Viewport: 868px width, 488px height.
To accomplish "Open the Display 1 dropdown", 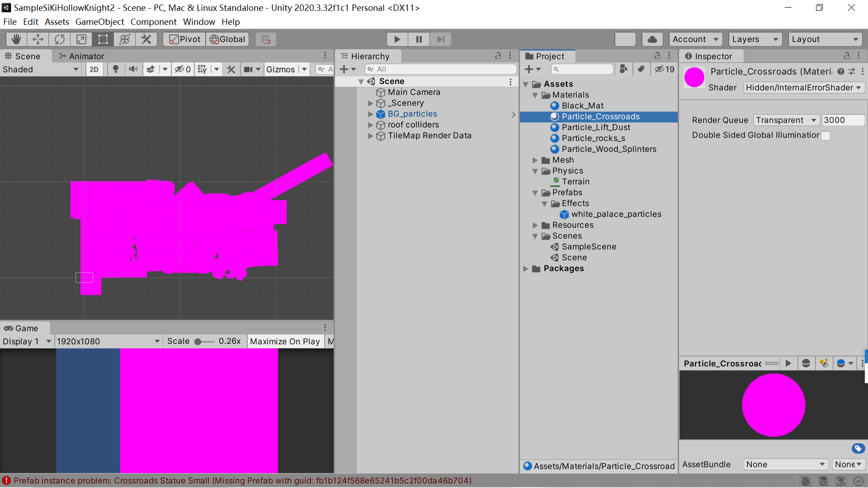I will pyautogui.click(x=27, y=342).
